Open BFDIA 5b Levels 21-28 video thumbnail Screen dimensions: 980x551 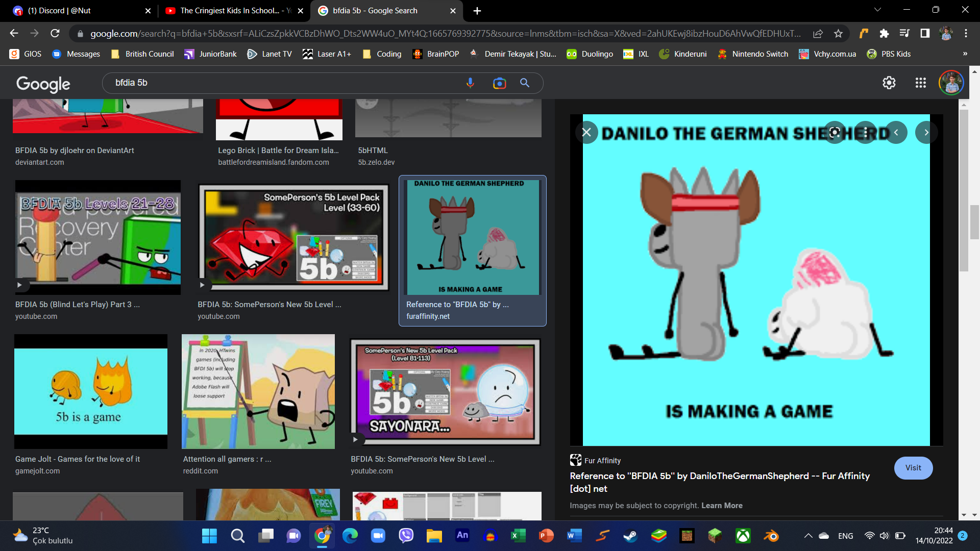[x=97, y=237]
